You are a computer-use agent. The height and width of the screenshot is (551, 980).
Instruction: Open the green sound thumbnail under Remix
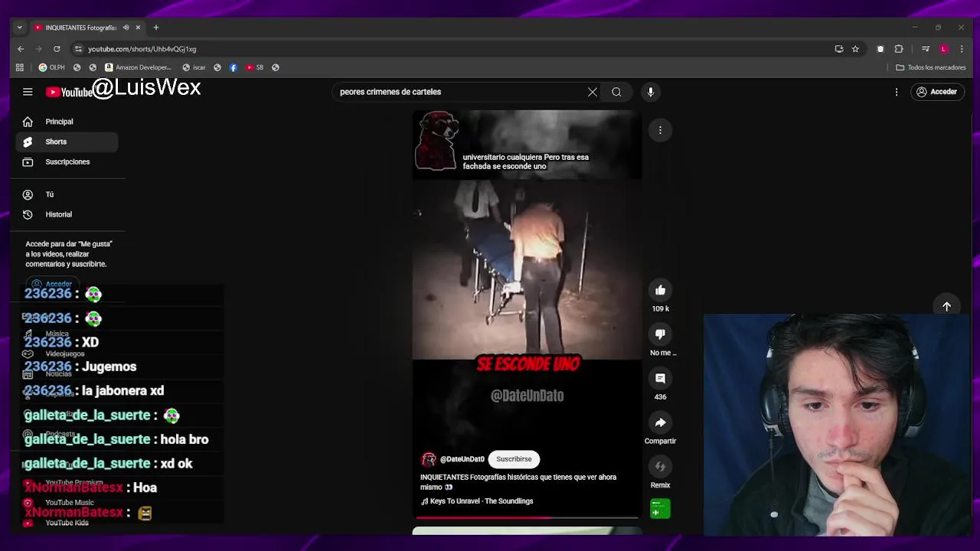[x=660, y=509]
